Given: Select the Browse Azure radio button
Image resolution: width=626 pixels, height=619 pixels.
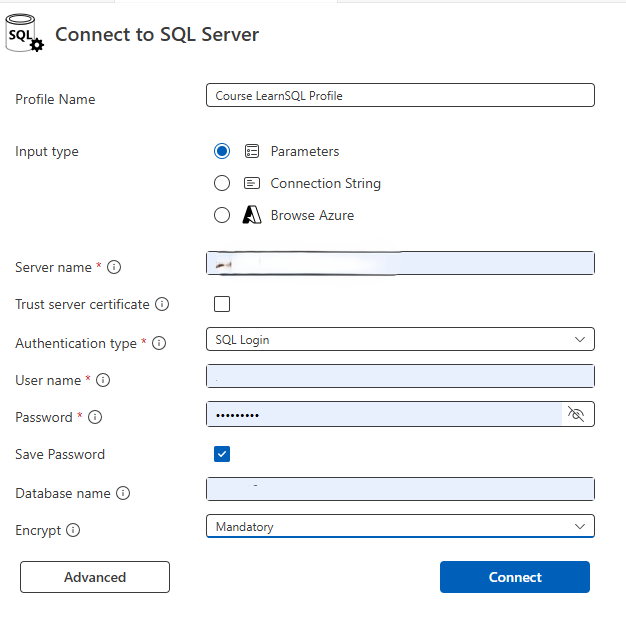Looking at the screenshot, I should (x=222, y=215).
